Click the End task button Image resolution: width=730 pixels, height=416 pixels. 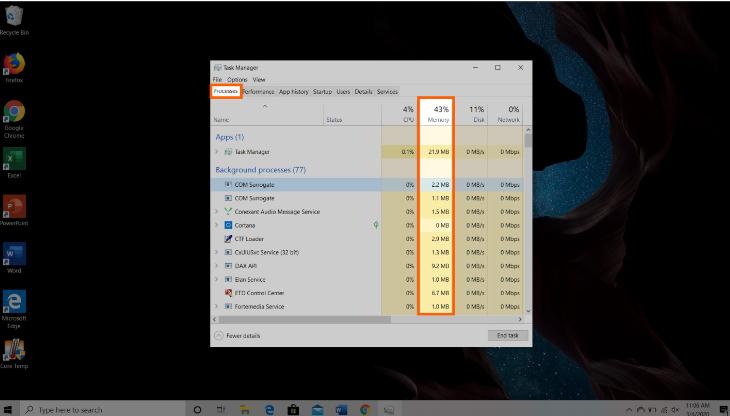click(505, 335)
